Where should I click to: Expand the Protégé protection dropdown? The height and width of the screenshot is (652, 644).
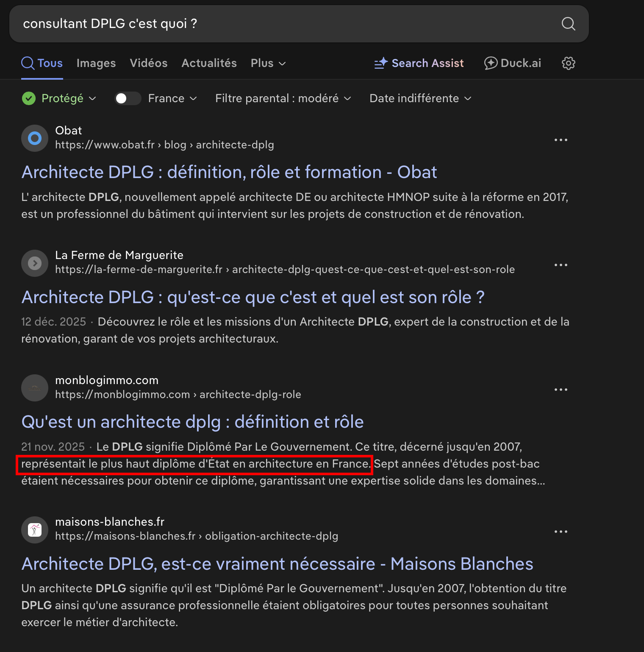tap(59, 98)
